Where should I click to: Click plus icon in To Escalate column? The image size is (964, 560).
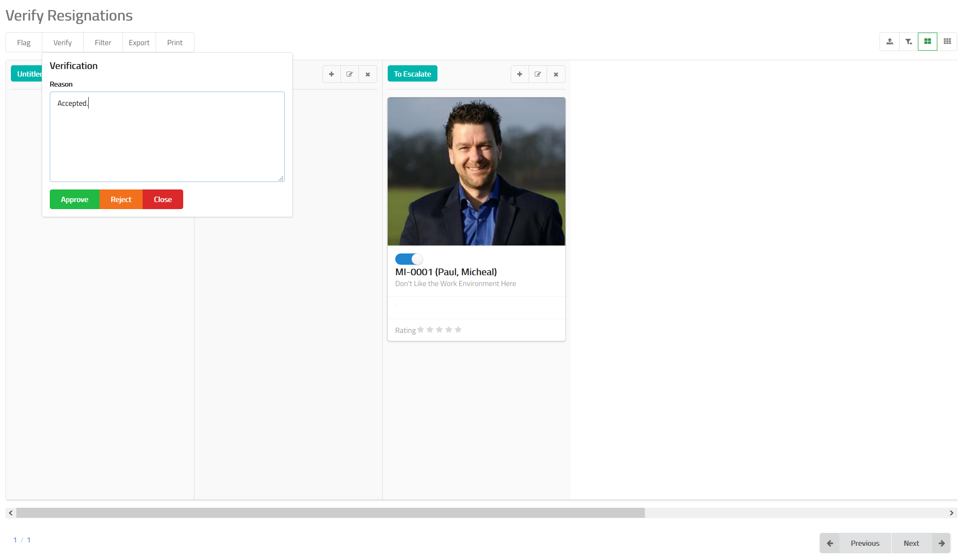click(519, 74)
